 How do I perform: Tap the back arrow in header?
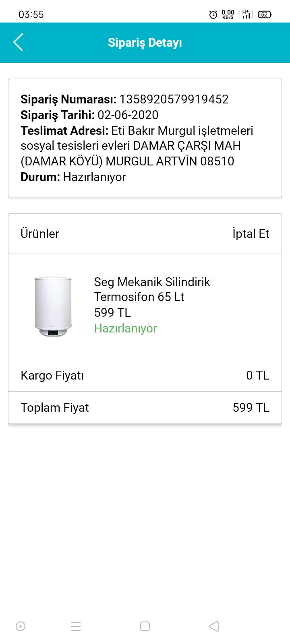coord(19,42)
